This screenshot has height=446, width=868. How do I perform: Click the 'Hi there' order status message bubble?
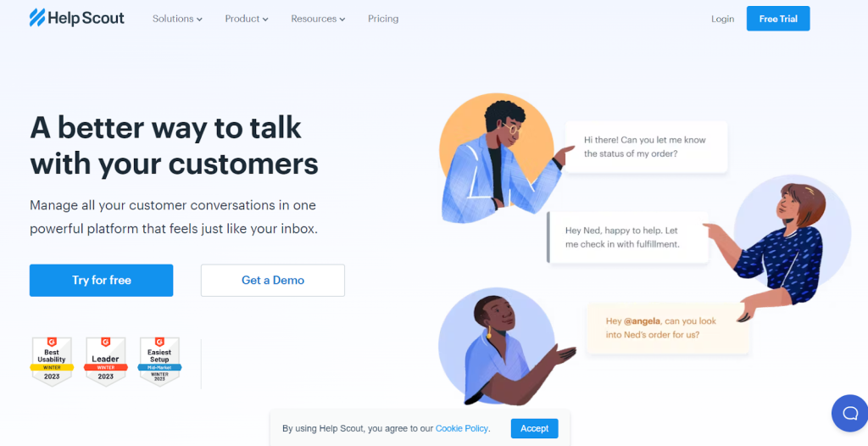pos(646,147)
